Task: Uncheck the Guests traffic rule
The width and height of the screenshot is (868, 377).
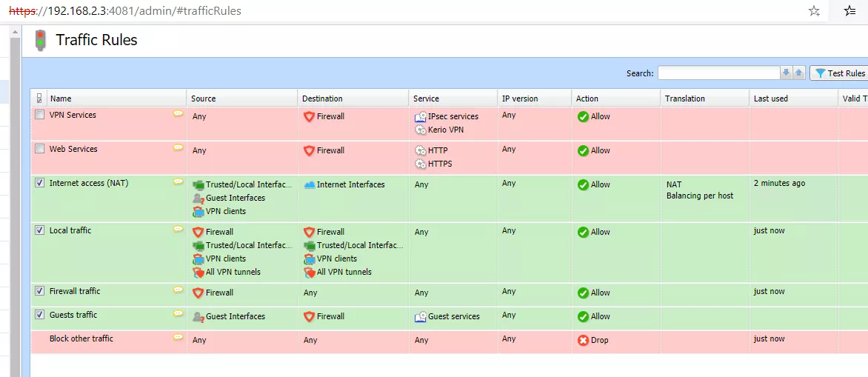Action: 39,315
